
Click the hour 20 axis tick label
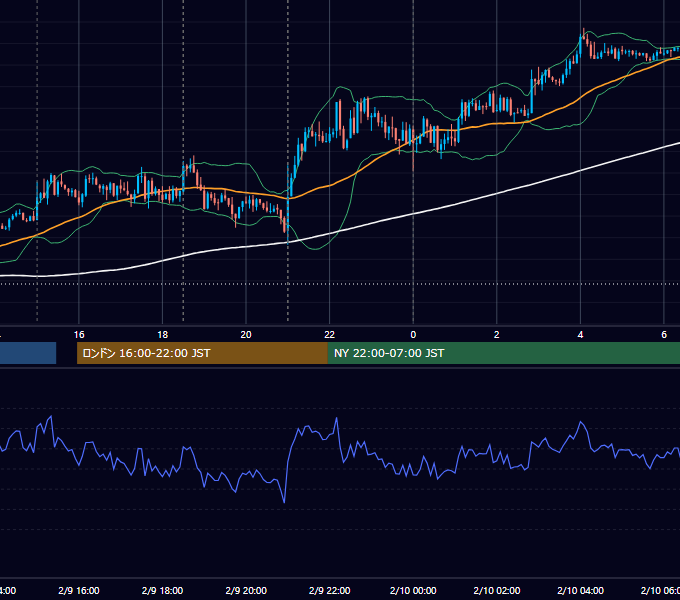pyautogui.click(x=246, y=334)
